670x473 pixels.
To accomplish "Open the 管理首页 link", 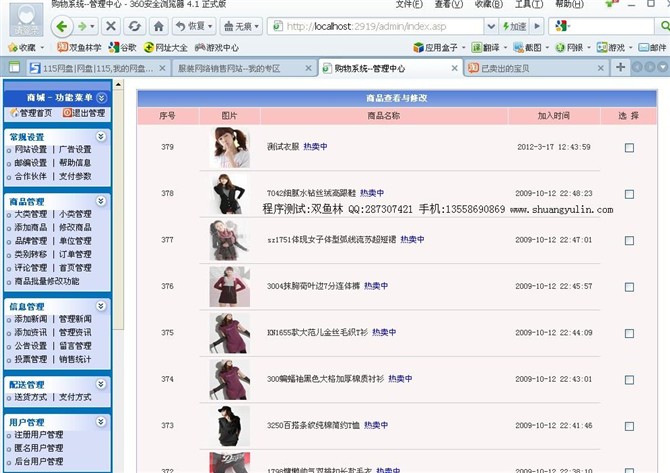I will (31, 113).
